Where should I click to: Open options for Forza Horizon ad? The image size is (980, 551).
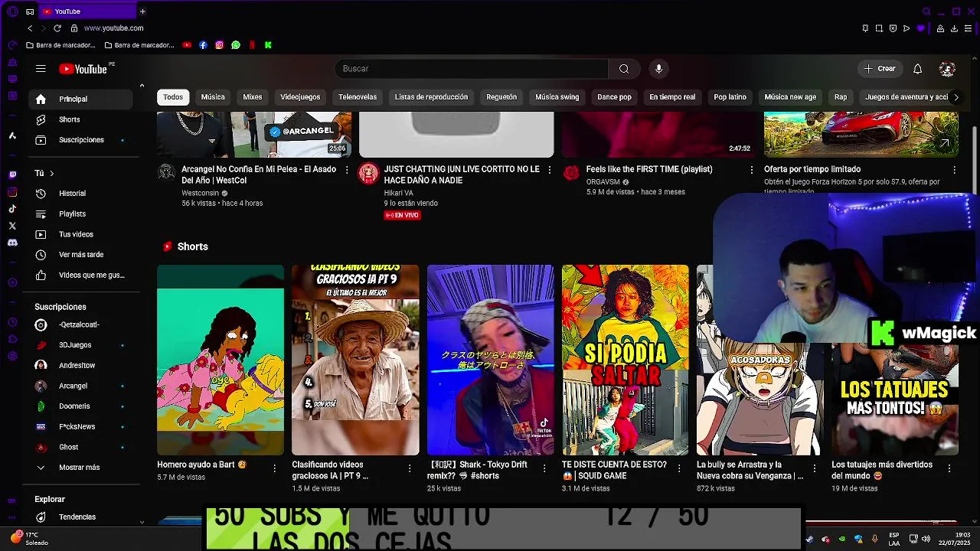pos(954,170)
